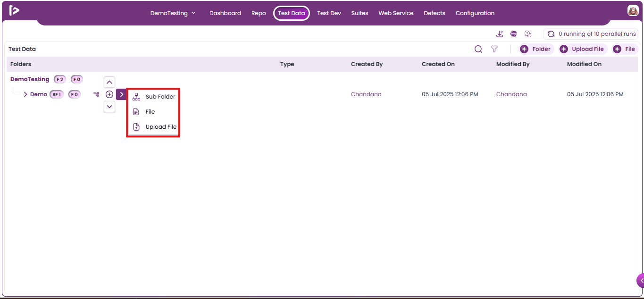This screenshot has height=299, width=644.
Task: Open the Configuration tab
Action: coord(475,13)
